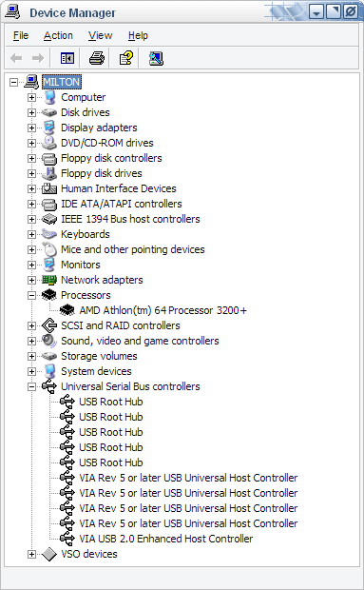Expand the Network adapters category
Image resolution: width=364 pixels, height=590 pixels.
pyautogui.click(x=32, y=280)
